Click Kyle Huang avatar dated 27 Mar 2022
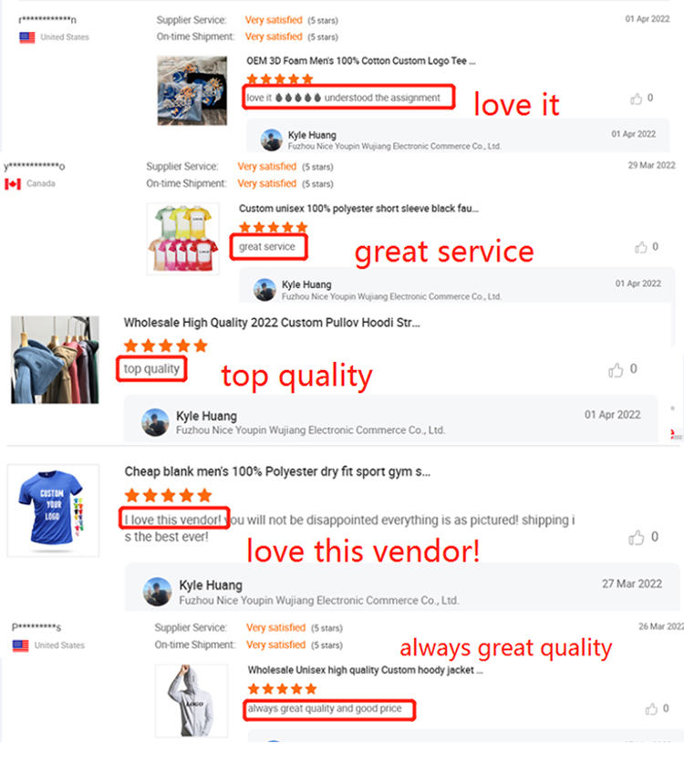The width and height of the screenshot is (684, 784). (157, 592)
